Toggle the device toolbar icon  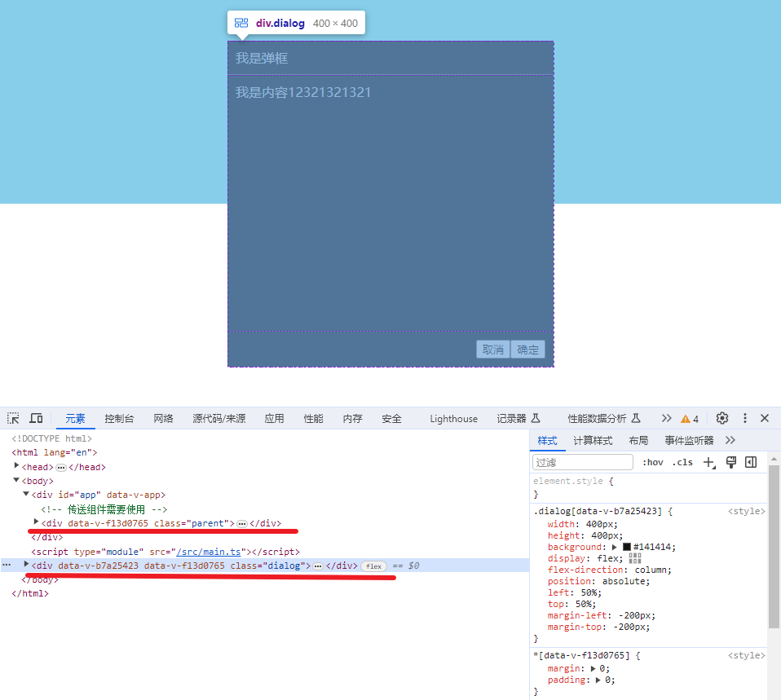(36, 418)
